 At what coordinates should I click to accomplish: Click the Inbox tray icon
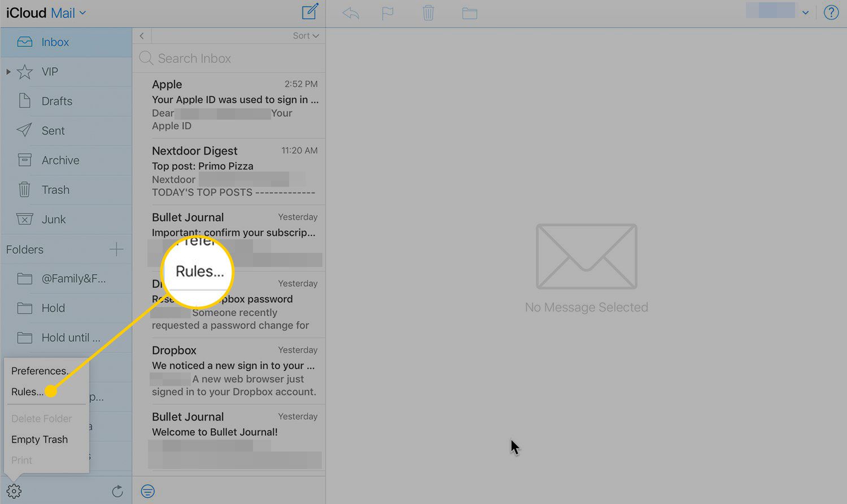click(x=24, y=42)
